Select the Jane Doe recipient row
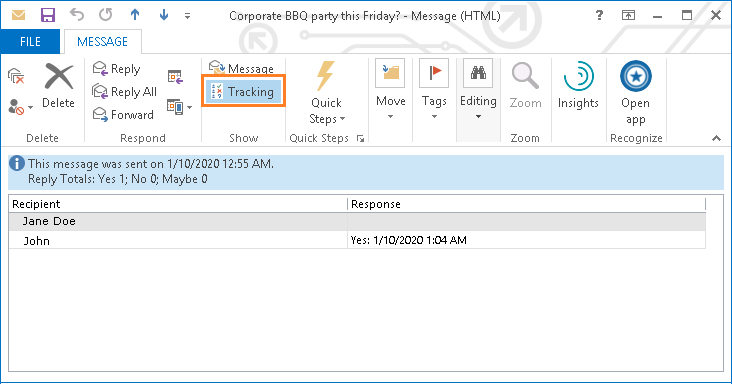 point(357,221)
